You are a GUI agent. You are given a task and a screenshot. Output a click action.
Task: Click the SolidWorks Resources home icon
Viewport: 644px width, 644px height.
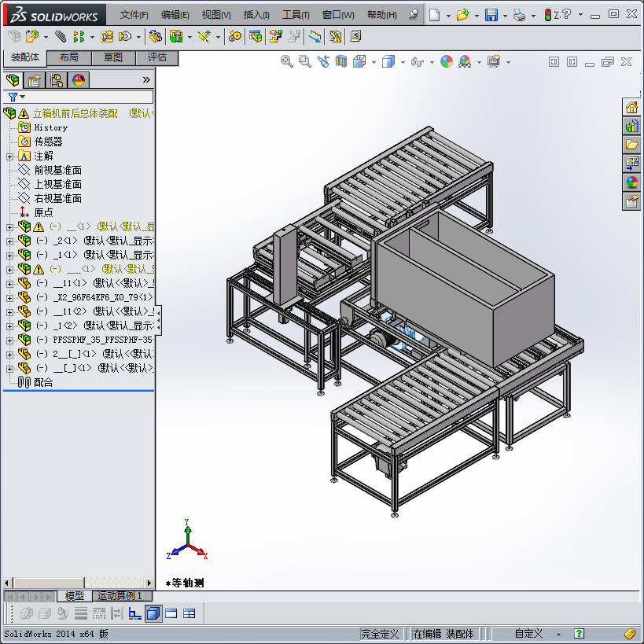(x=631, y=108)
